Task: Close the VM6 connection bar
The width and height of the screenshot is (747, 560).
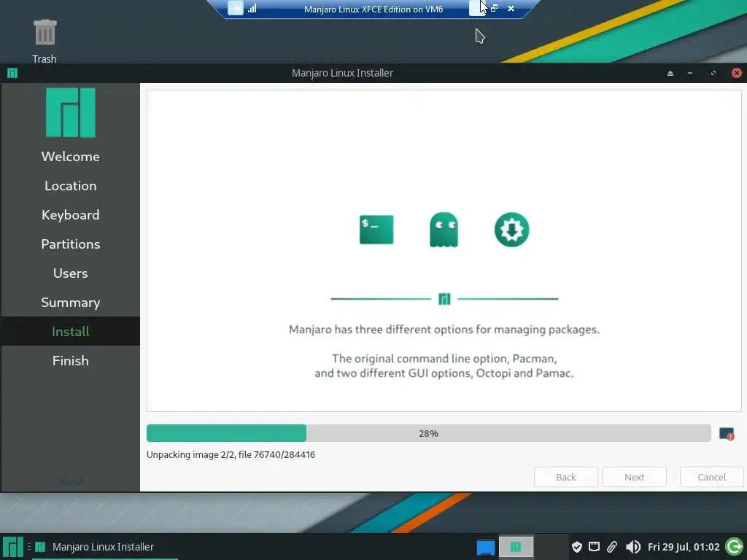Action: pyautogui.click(x=511, y=9)
